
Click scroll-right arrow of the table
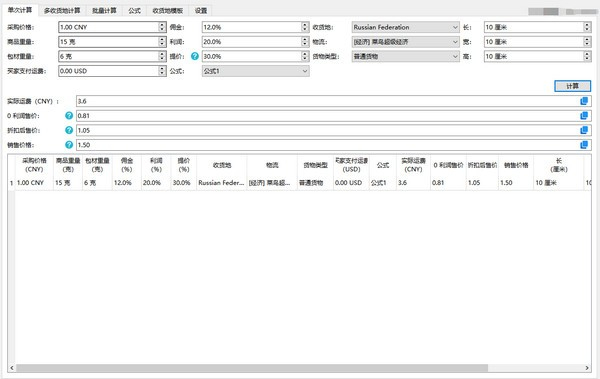tap(587, 368)
